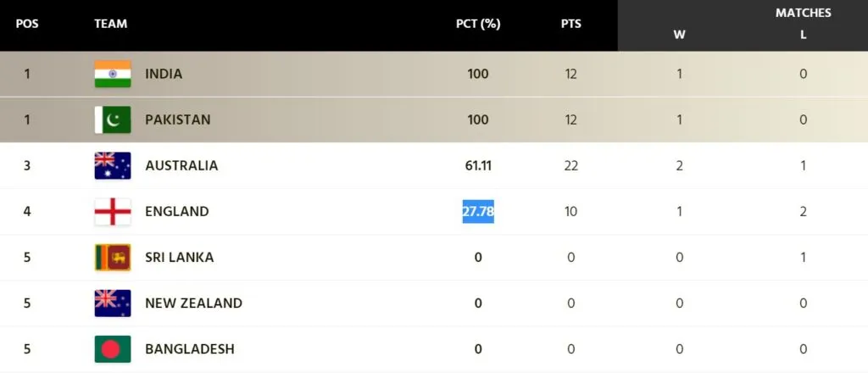Click the Bangladesh flag icon

click(x=112, y=348)
